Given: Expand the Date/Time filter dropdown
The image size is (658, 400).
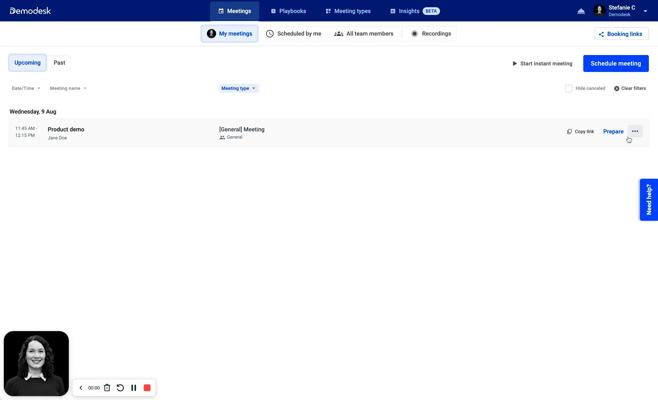Looking at the screenshot, I should (26, 88).
